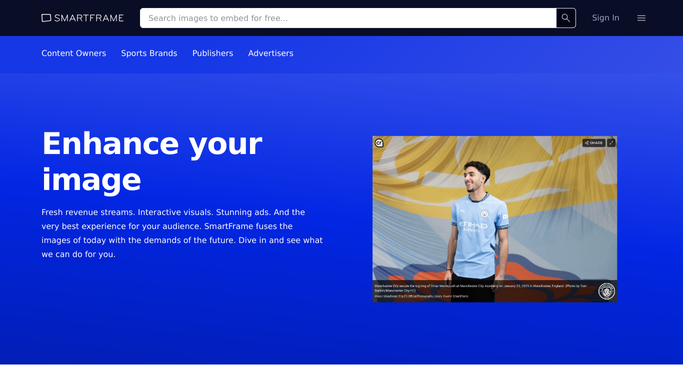Click the "Fresh revenue streams" paragraph text
The width and height of the screenshot is (683, 384).
coord(182,233)
